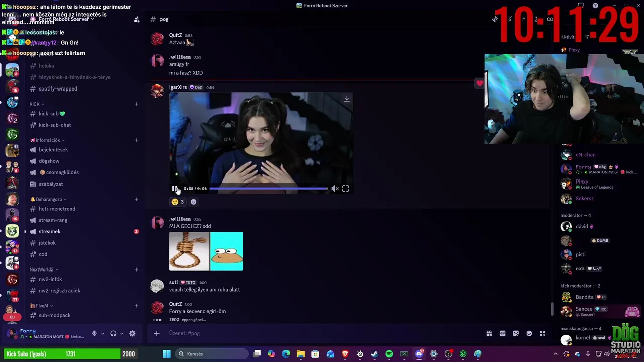Open the GIF picker
This screenshot has width=644, height=362.
(x=502, y=333)
